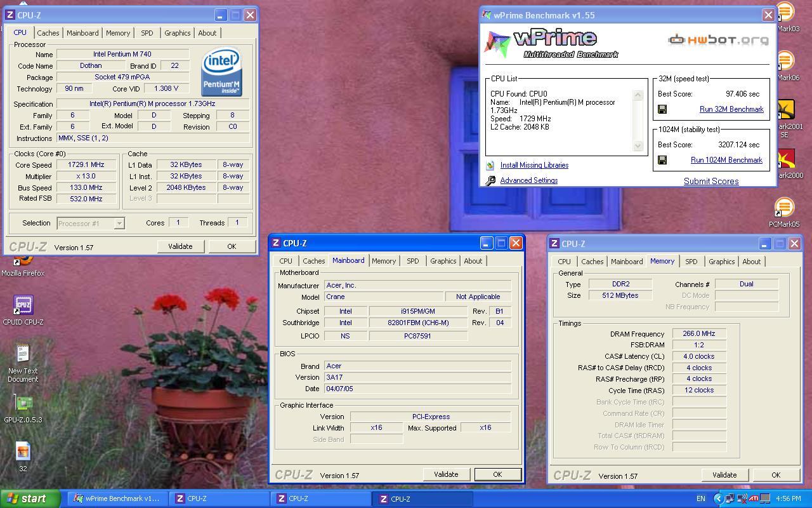812x508 pixels.
Task: Click OK in the Memory CPU-Z window
Action: [x=776, y=475]
